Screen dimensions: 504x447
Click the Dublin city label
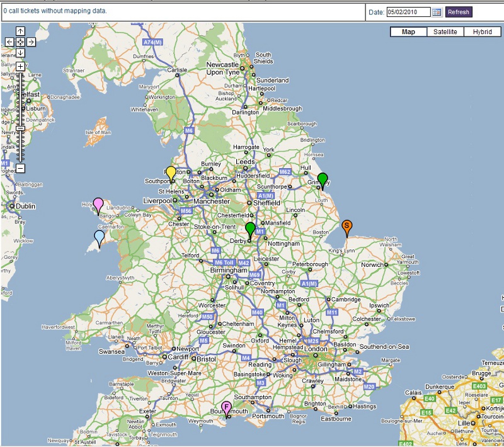[x=25, y=206]
